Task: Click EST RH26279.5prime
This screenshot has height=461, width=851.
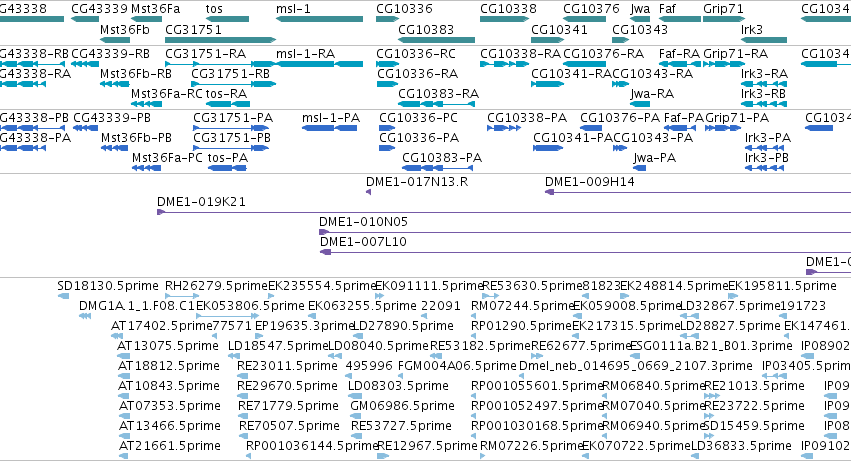Action: [x=216, y=286]
